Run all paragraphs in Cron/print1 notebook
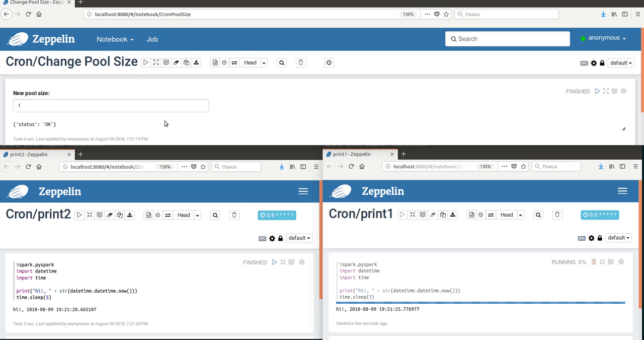This screenshot has height=340, width=644. 403,215
